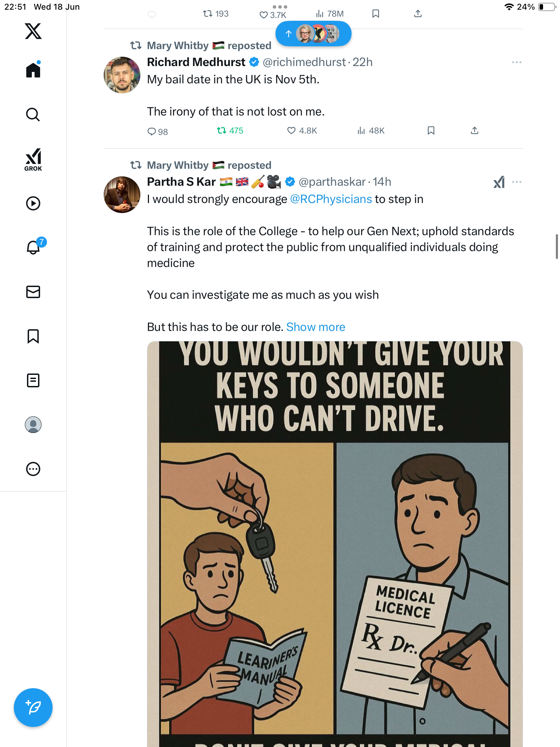
Task: Open the profile avatar sidebar item
Action: click(33, 425)
